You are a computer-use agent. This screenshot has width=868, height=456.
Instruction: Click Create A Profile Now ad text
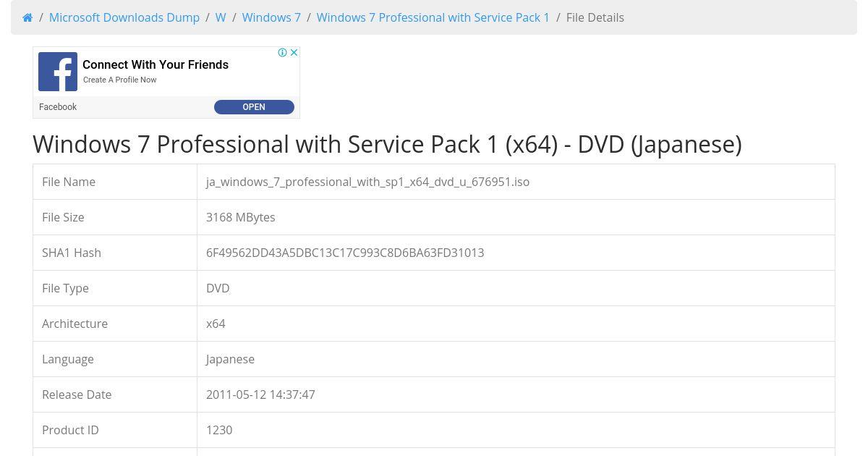(120, 80)
